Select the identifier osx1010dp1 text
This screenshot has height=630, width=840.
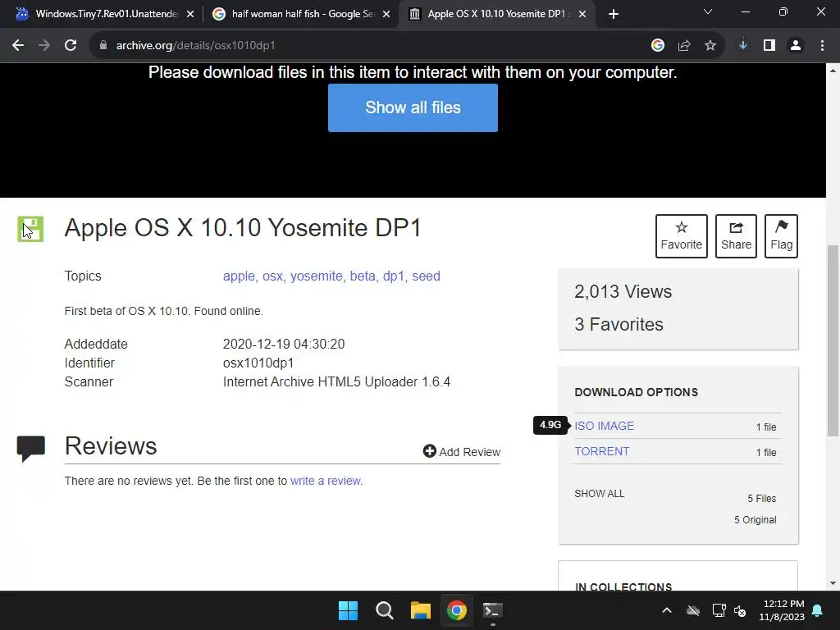(258, 363)
